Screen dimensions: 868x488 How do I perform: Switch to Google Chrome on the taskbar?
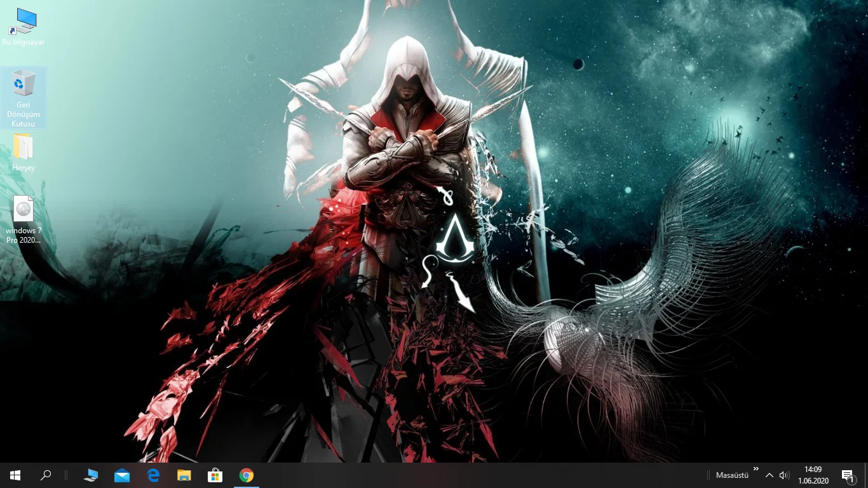pyautogui.click(x=247, y=475)
